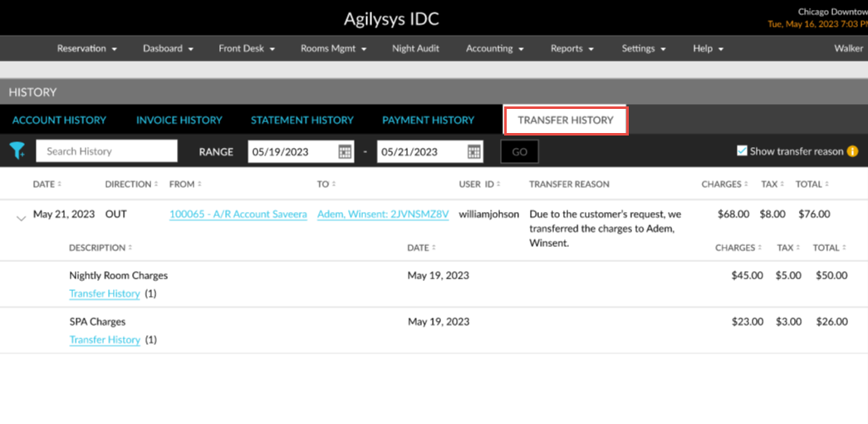Image resolution: width=868 pixels, height=424 pixels.
Task: Click the transfer reason info icon
Action: click(852, 151)
